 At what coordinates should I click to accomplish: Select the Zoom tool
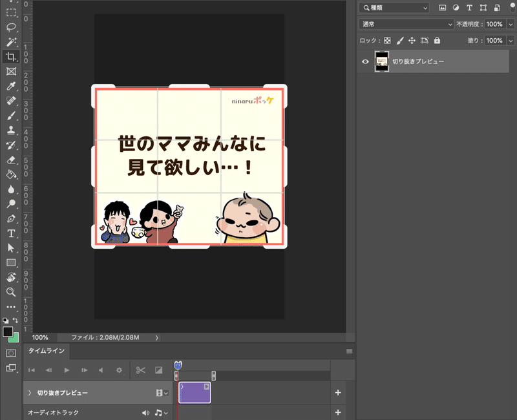(11, 292)
